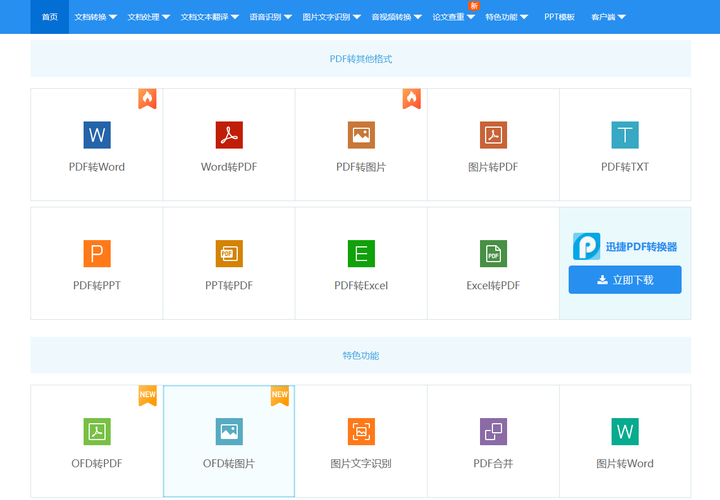Click the 图片转PDF icon
Viewport: 720px width, 500px height.
[493, 135]
